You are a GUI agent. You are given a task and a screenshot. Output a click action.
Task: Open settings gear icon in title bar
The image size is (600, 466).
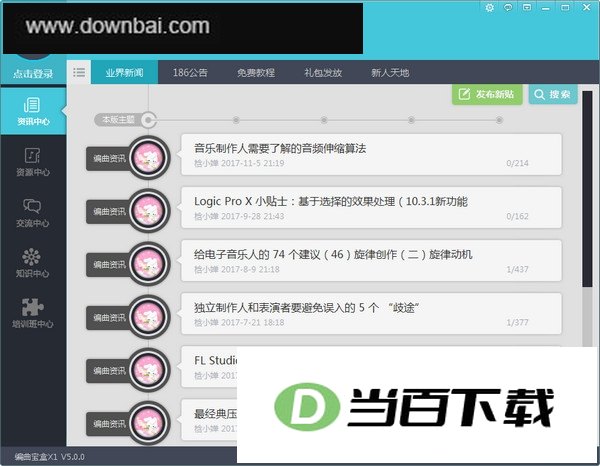[489, 7]
